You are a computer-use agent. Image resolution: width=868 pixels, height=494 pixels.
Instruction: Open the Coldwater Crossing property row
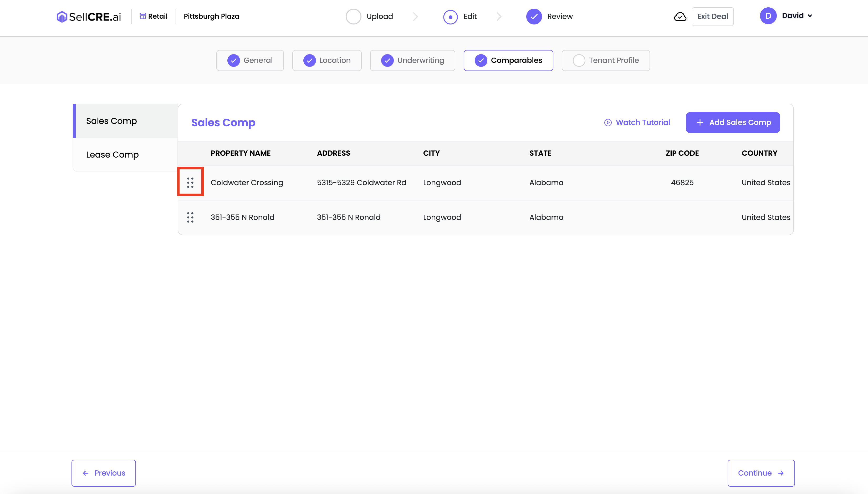click(x=247, y=183)
